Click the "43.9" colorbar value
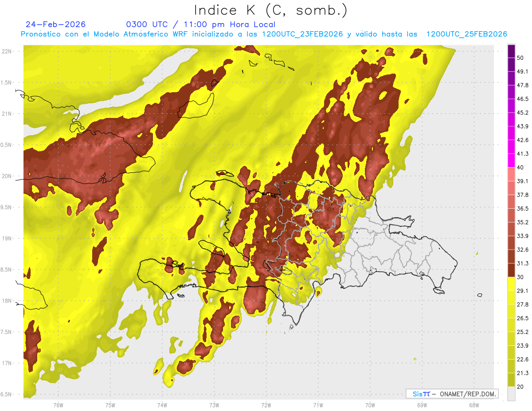 pyautogui.click(x=523, y=126)
